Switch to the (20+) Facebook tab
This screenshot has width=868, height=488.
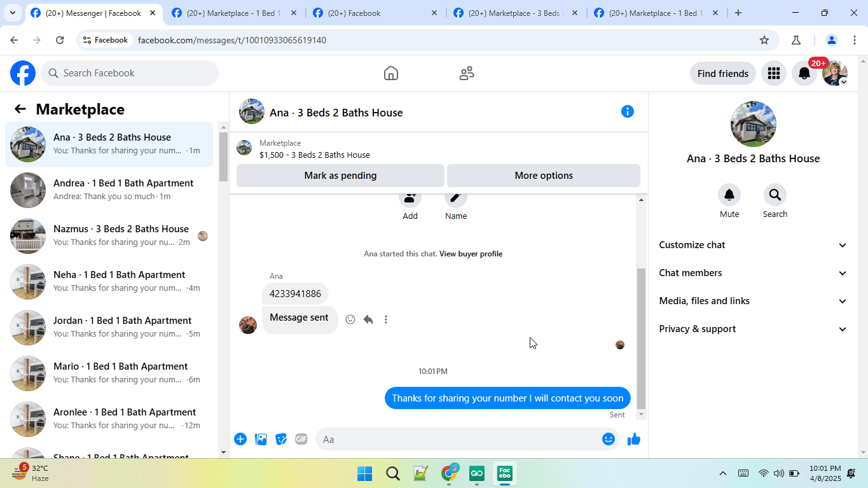click(x=375, y=13)
